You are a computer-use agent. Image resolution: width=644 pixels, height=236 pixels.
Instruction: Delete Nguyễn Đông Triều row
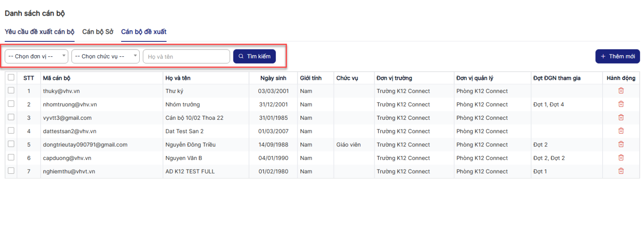[x=621, y=144]
